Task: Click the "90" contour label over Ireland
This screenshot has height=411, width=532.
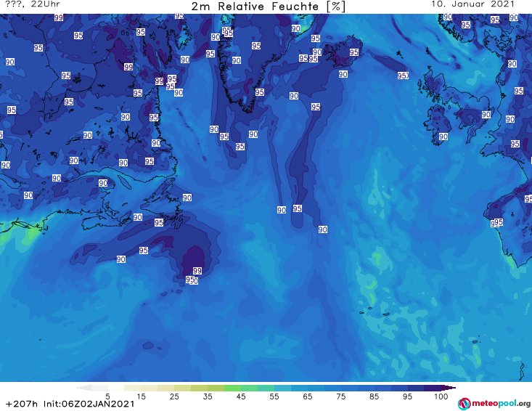Action: [x=443, y=137]
